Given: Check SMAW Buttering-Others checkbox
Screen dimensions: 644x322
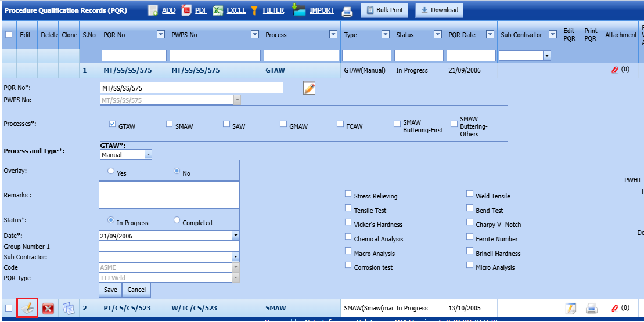Looking at the screenshot, I should [454, 124].
